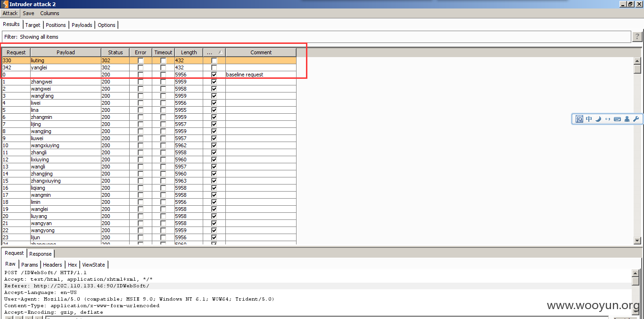Screen dimensions: 644x319
Task: Sort by the Request column header
Action: pyautogui.click(x=16, y=52)
